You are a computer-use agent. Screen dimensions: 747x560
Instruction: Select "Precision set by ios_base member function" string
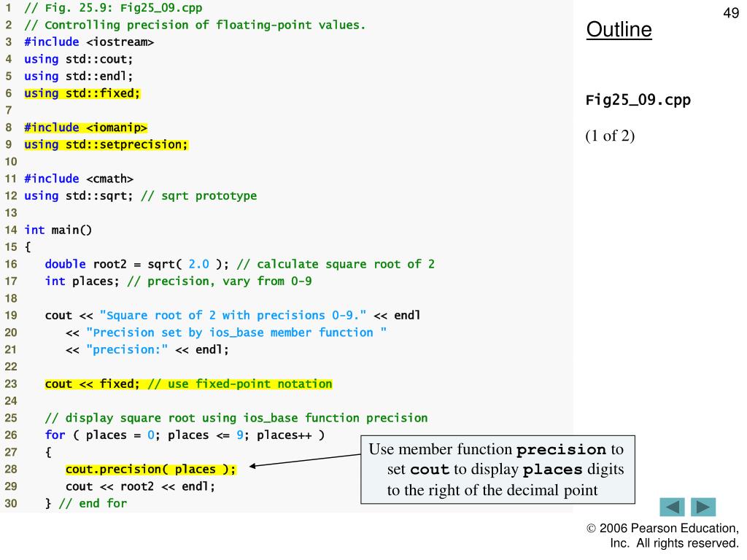[236, 332]
